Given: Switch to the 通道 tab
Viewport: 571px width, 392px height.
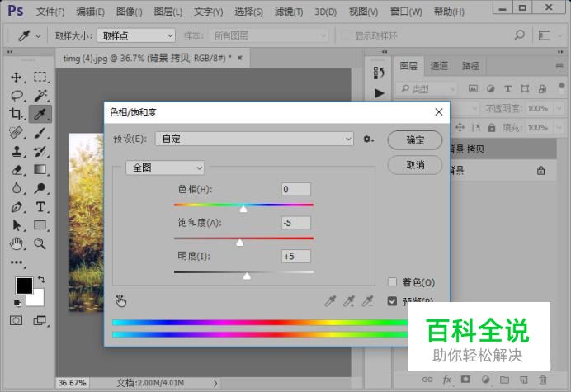Looking at the screenshot, I should click(x=439, y=66).
